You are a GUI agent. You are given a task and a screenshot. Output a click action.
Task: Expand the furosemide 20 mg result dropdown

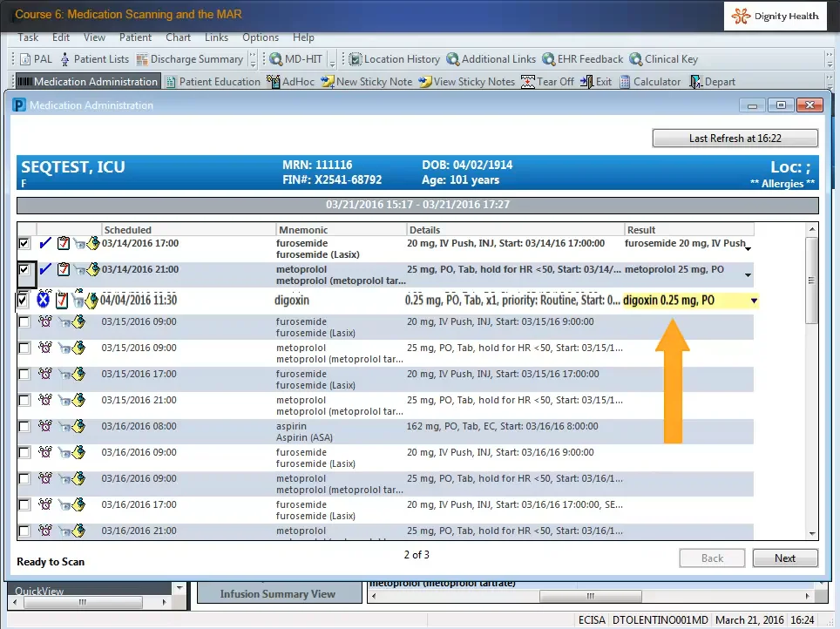(x=748, y=249)
